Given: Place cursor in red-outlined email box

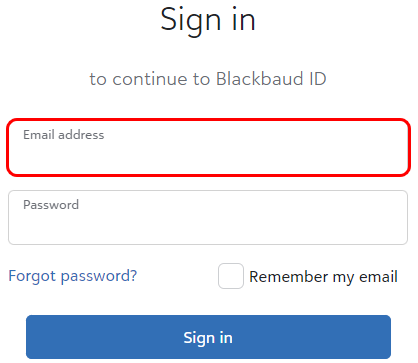Looking at the screenshot, I should (x=208, y=147).
